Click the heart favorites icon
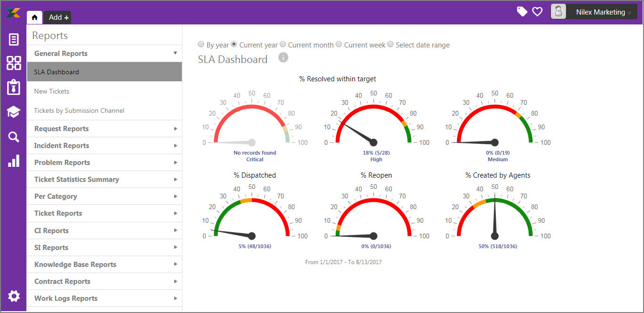This screenshot has width=644, height=313. pos(537,12)
